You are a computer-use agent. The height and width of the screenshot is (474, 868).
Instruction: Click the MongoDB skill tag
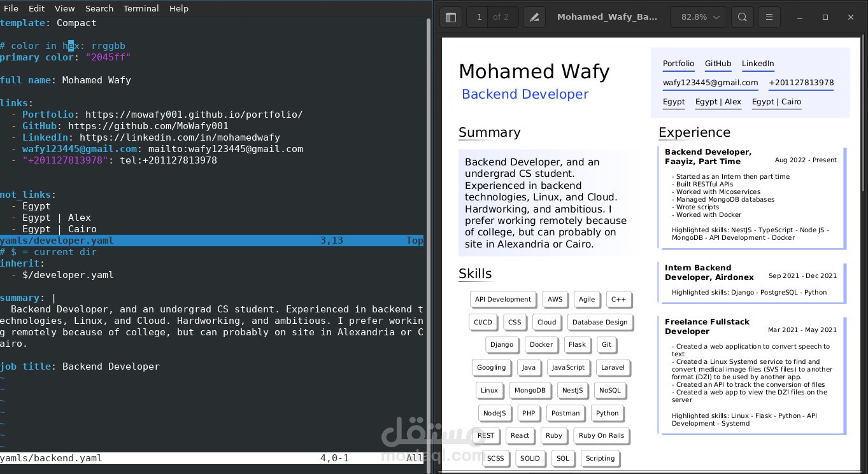530,390
